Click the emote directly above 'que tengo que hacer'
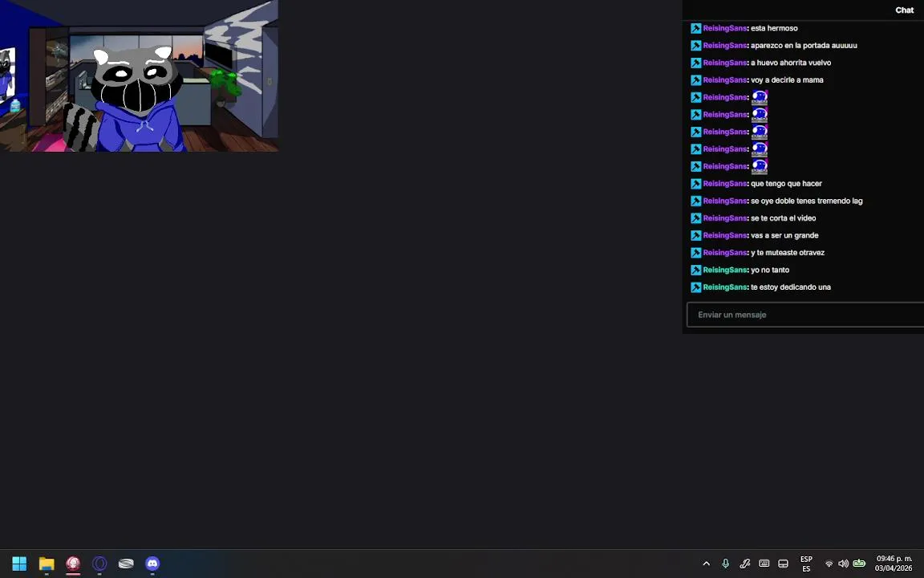Viewport: 924px width, 578px height. tap(760, 166)
